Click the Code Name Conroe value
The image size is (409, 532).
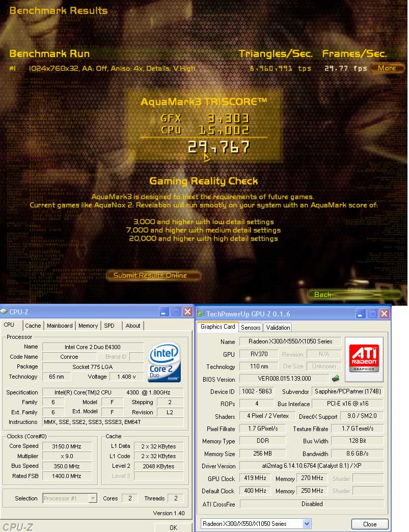pos(69,357)
